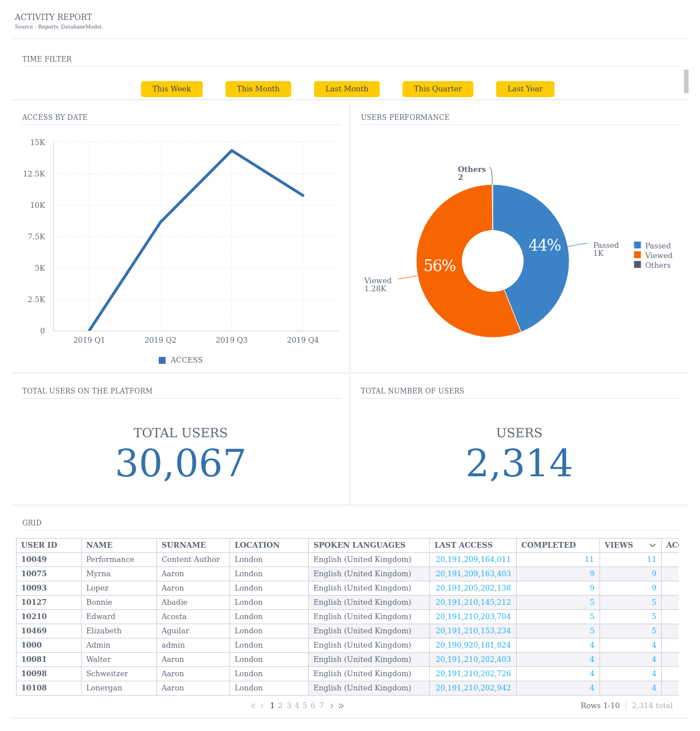Screen dimensions: 700x731
Task: Jump to last page with double-right arrow
Action: [x=341, y=706]
